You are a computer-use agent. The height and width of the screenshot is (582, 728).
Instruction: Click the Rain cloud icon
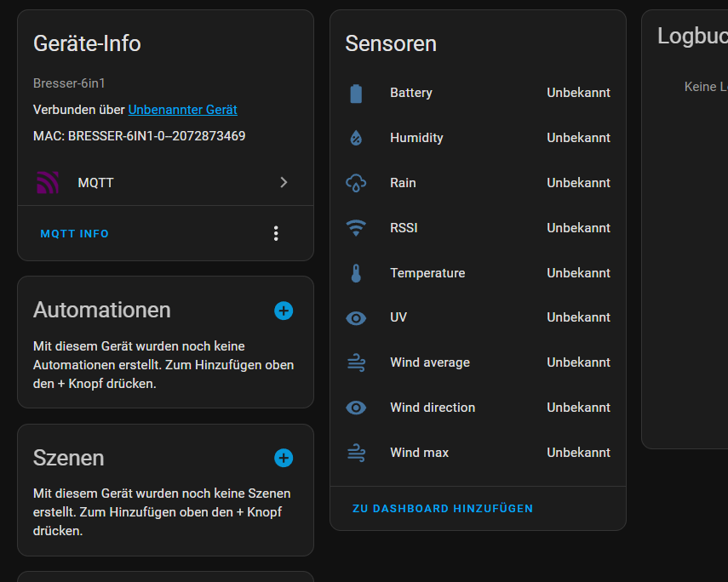pyautogui.click(x=356, y=183)
